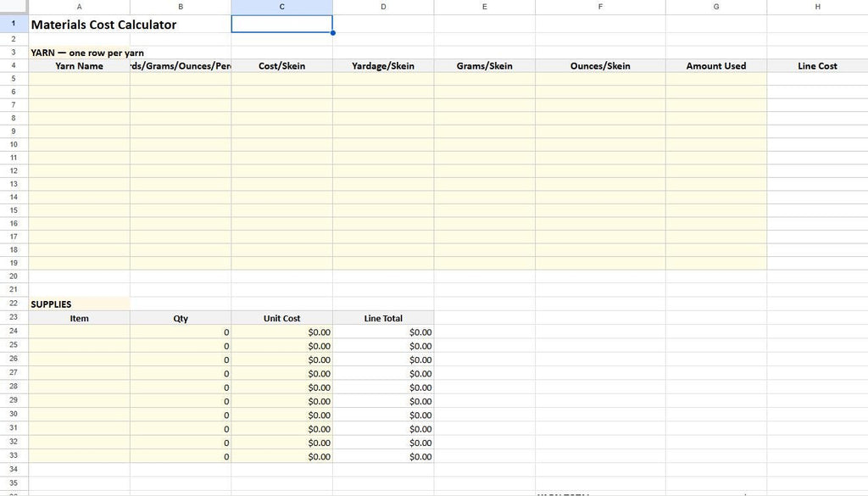Click the Cost/Skein header cell
Viewport: 868px width, 496px height.
281,66
